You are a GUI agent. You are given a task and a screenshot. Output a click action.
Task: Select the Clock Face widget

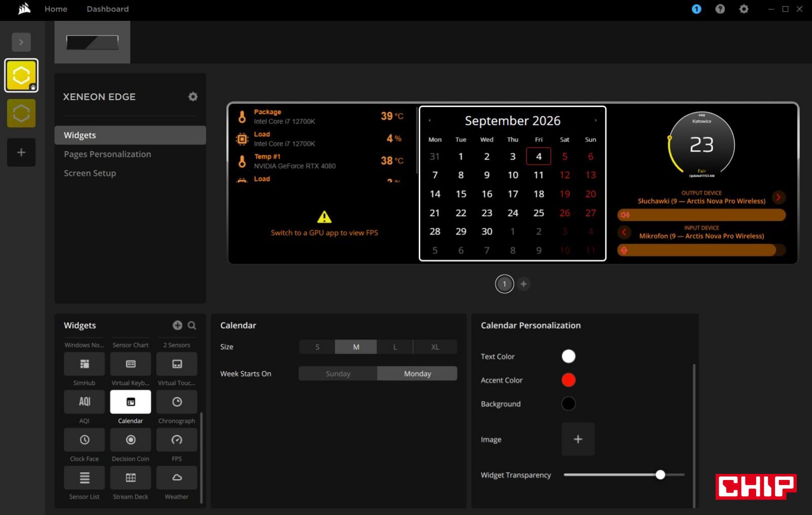click(84, 440)
